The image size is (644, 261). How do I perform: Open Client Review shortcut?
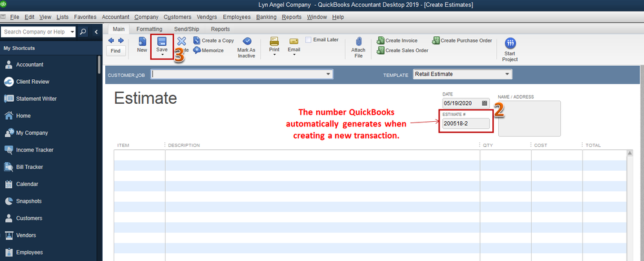pos(32,82)
